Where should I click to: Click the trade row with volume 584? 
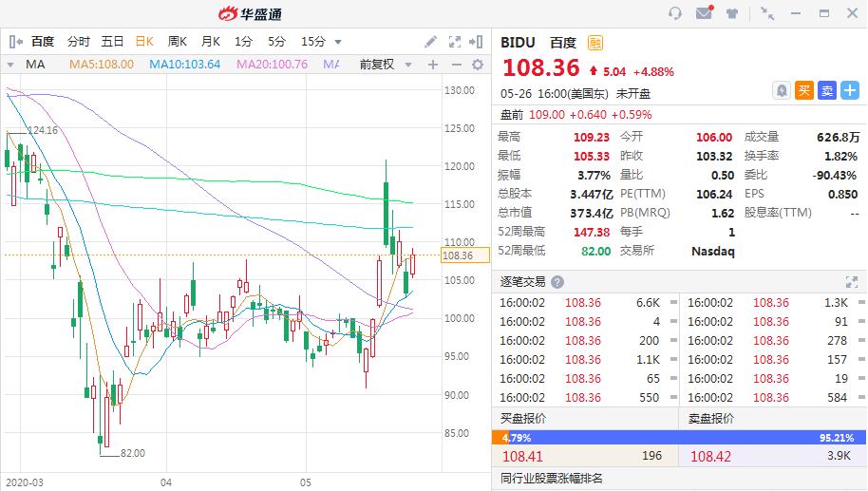774,397
